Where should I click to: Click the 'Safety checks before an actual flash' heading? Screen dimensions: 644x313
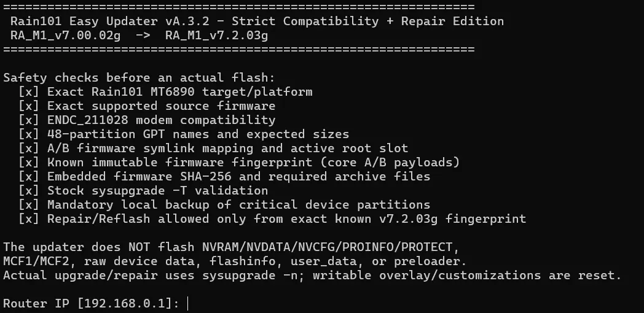(x=139, y=78)
